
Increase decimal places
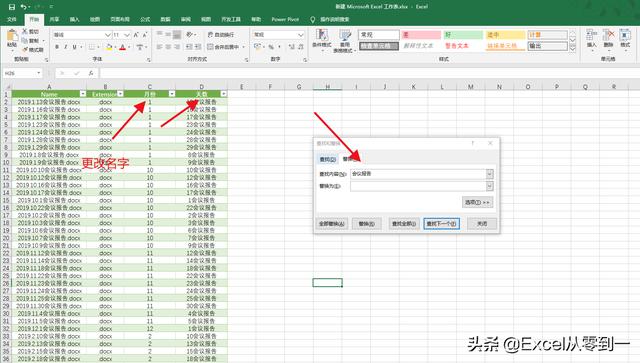tap(291, 47)
